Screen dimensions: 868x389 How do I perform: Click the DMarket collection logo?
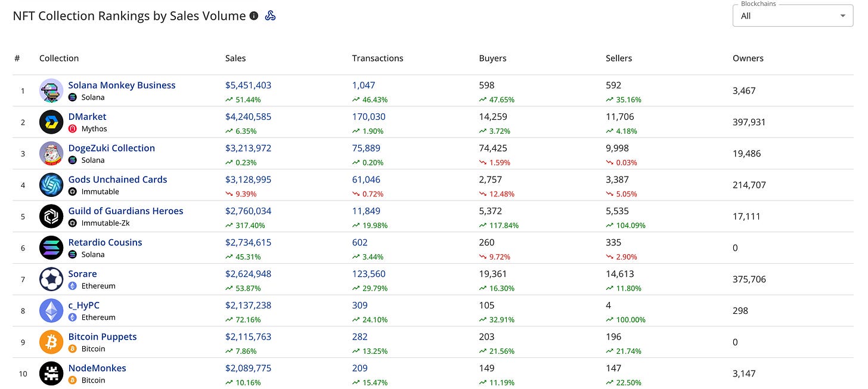coord(51,122)
